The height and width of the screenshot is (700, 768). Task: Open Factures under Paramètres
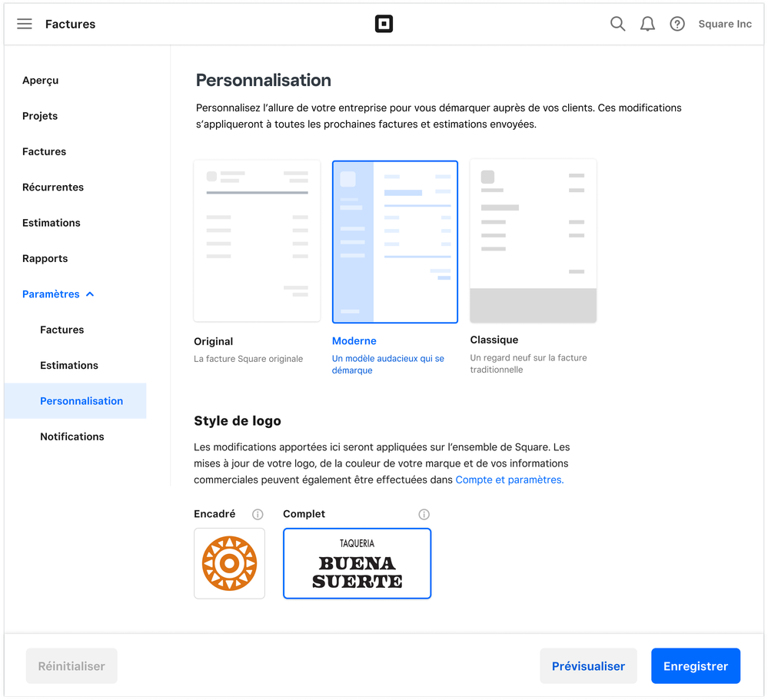[x=62, y=330]
